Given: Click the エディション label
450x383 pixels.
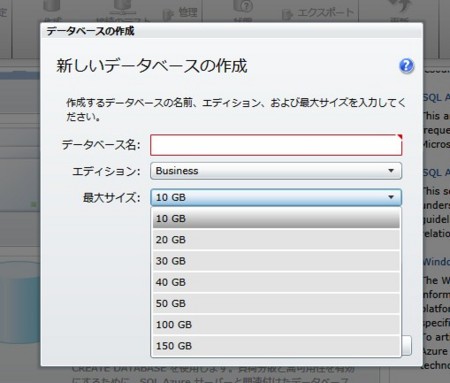Looking at the screenshot, I should 106,171.
